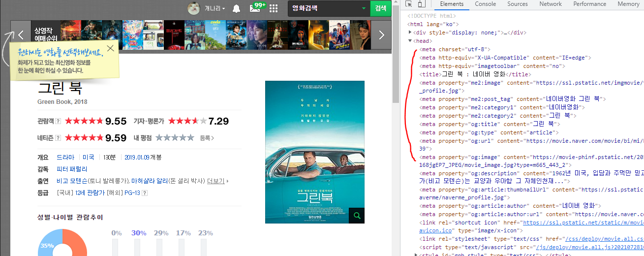The height and width of the screenshot is (256, 644).
Task: Click 7.29 critic score
Action: 218,121
